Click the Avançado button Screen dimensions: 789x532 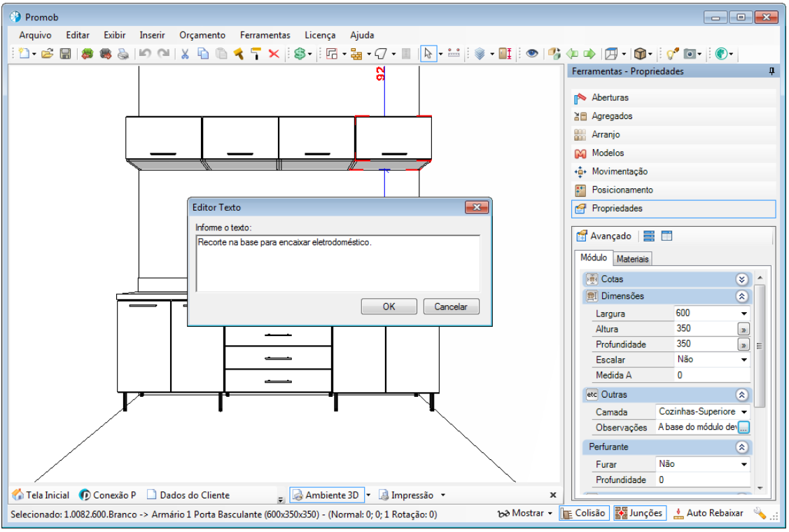[603, 235]
